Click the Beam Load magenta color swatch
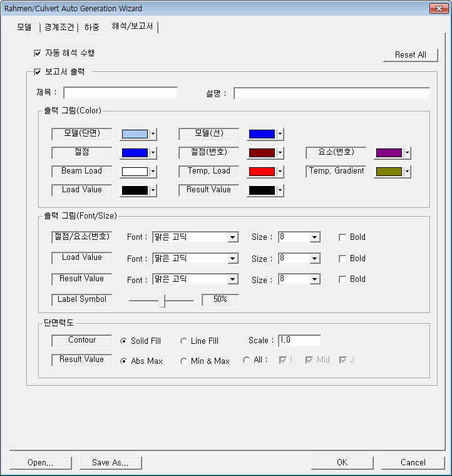This screenshot has height=476, width=452. pos(135,172)
